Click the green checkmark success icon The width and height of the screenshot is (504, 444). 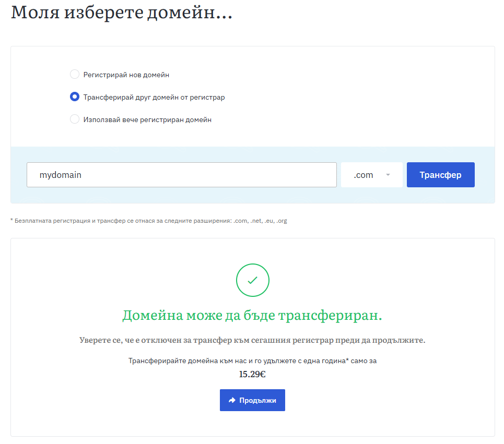pos(252,280)
